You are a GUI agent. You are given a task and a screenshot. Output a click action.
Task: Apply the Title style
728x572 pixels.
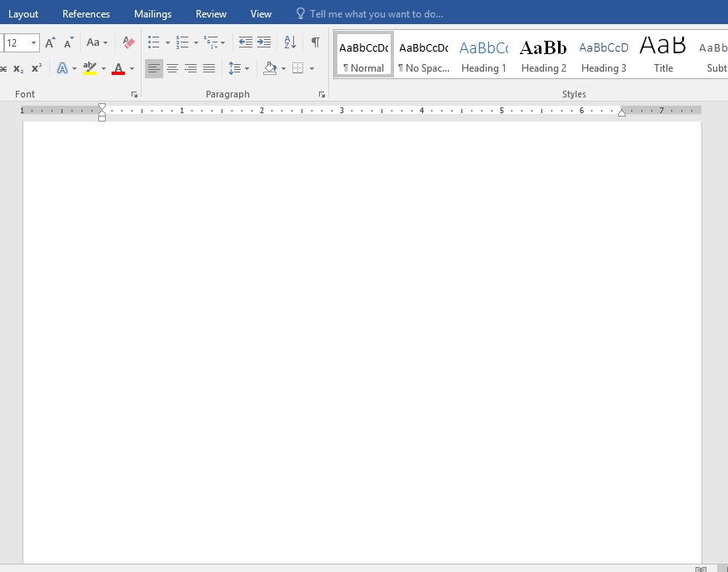(x=663, y=55)
